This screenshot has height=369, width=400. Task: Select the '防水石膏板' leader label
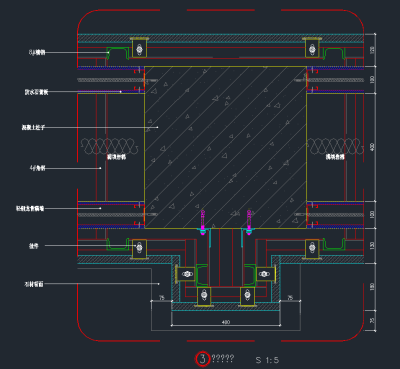point(36,92)
